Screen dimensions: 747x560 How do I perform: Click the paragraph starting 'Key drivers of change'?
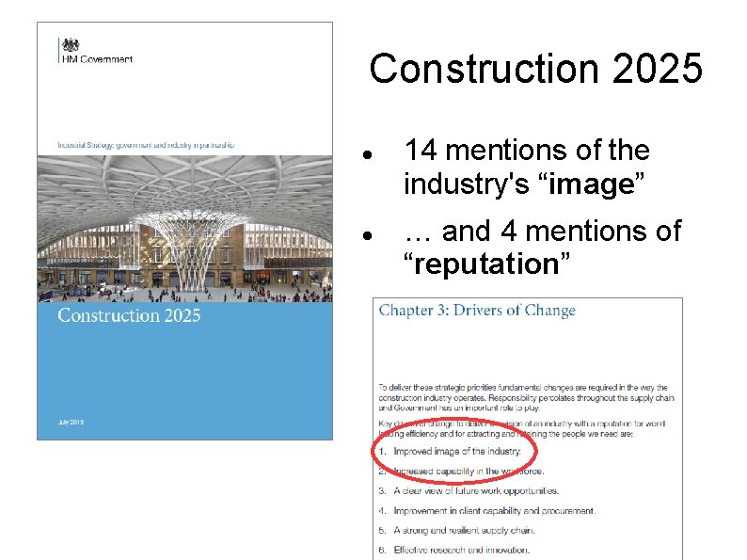[x=521, y=428]
